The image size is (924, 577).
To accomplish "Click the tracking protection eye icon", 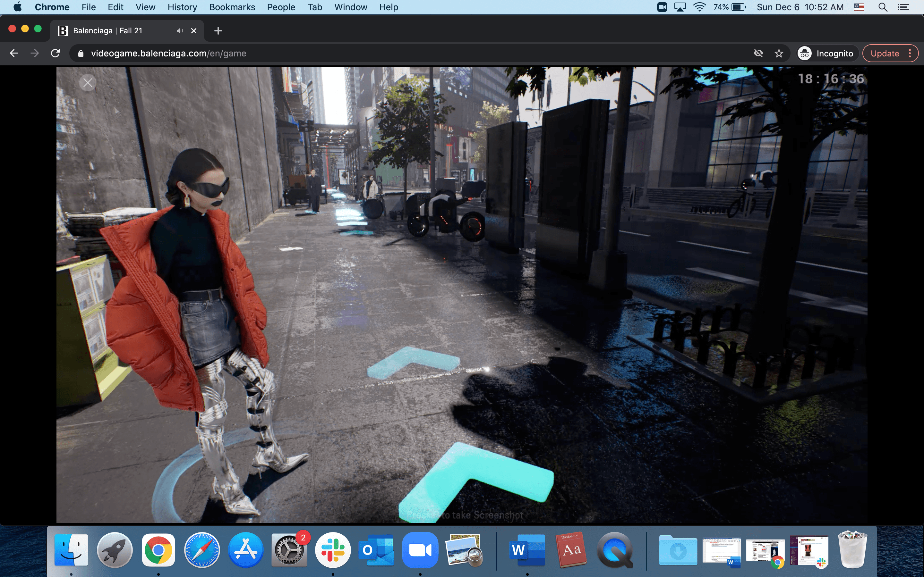I will pos(758,54).
